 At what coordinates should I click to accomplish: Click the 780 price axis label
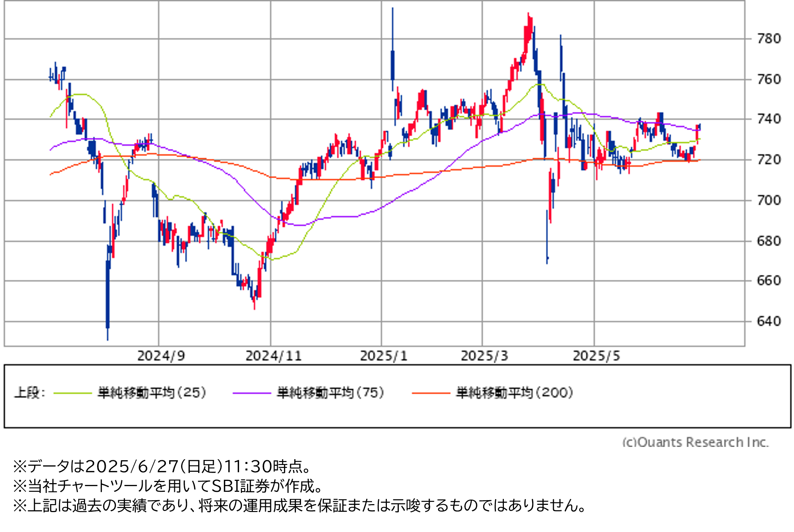pos(769,39)
